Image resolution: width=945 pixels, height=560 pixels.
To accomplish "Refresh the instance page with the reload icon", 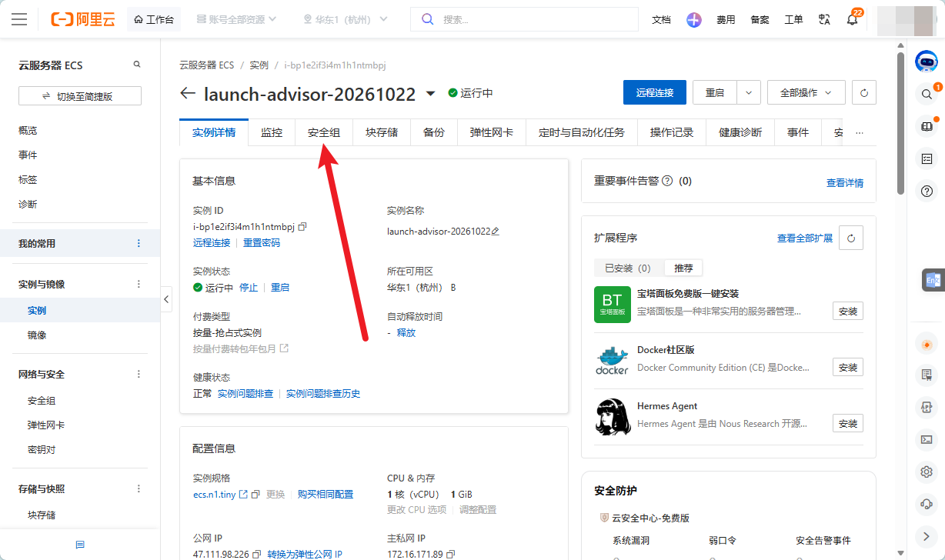I will pos(864,92).
